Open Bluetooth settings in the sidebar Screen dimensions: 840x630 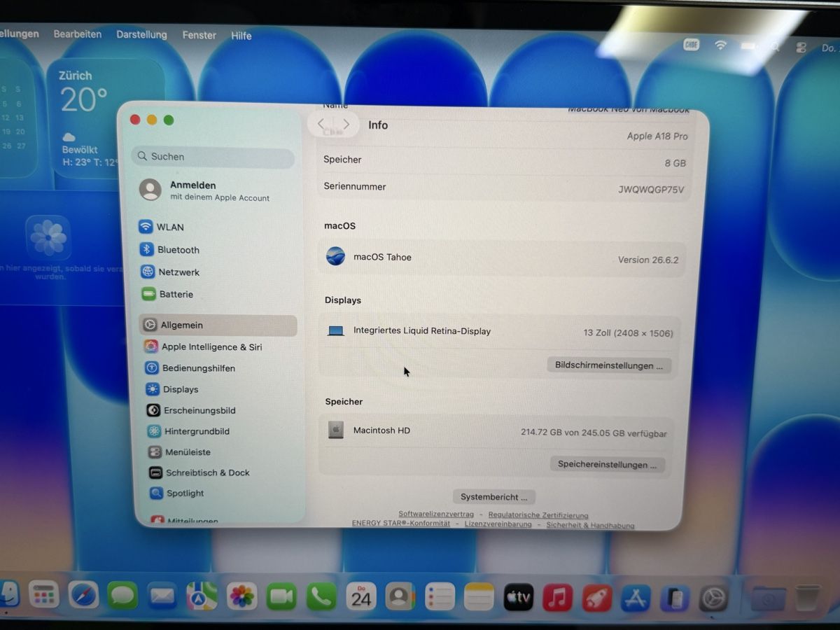(169, 249)
